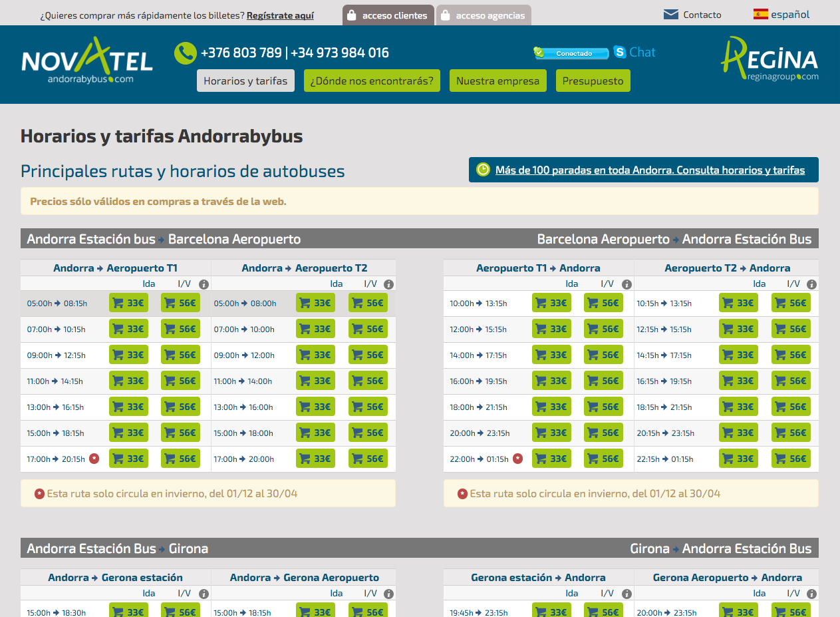Viewport: 840px width, 617px height.
Task: Click info icon in Andorra → Aeropuerto T1 header
Action: 204,284
